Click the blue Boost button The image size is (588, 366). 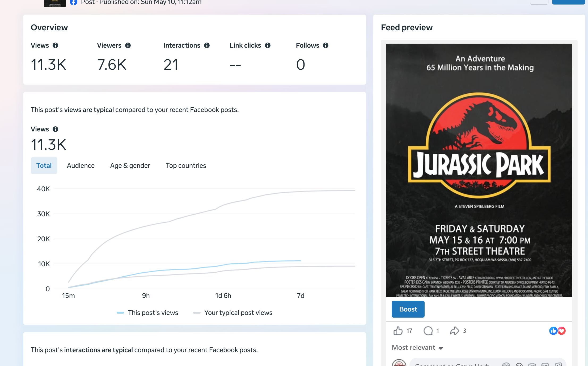pos(408,309)
